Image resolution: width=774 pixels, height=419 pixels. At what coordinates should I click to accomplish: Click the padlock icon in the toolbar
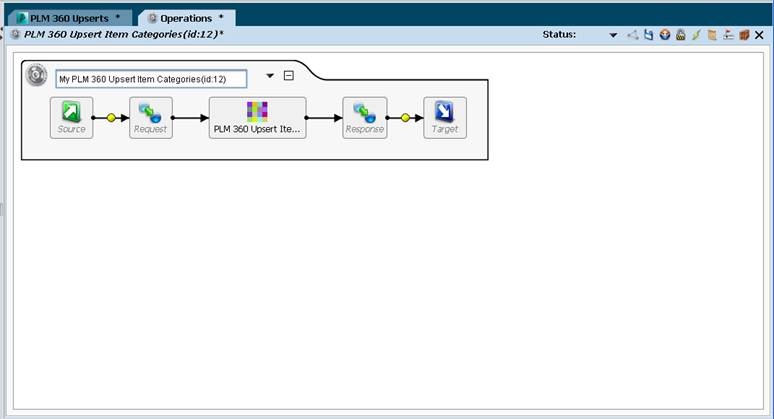pos(680,35)
